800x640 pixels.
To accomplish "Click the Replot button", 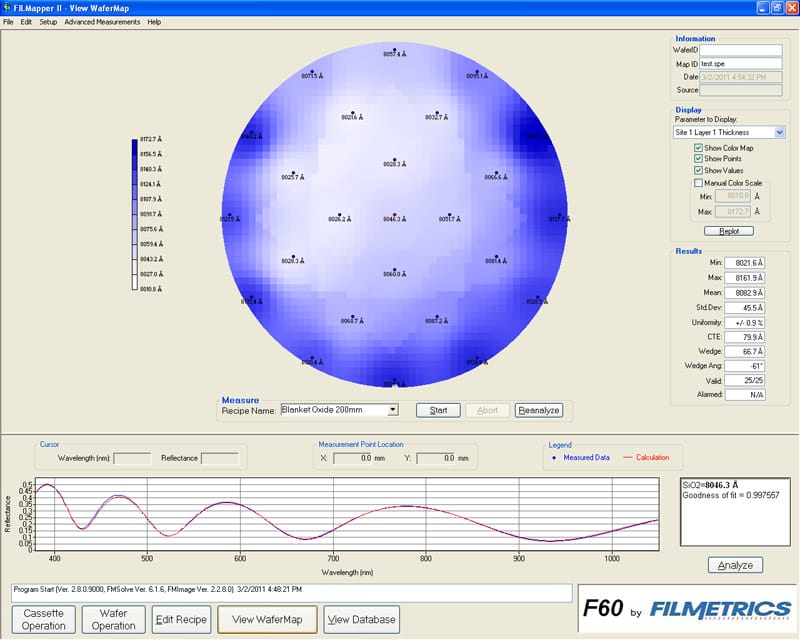I will click(x=728, y=231).
